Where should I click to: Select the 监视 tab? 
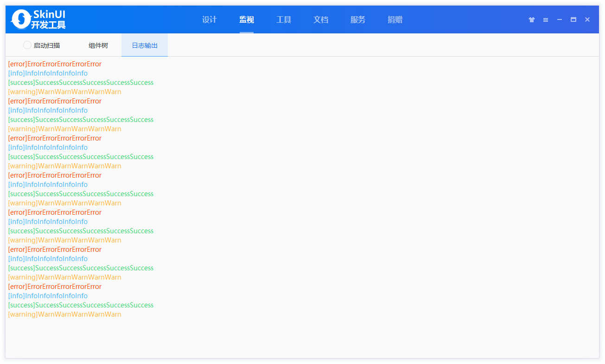(247, 19)
